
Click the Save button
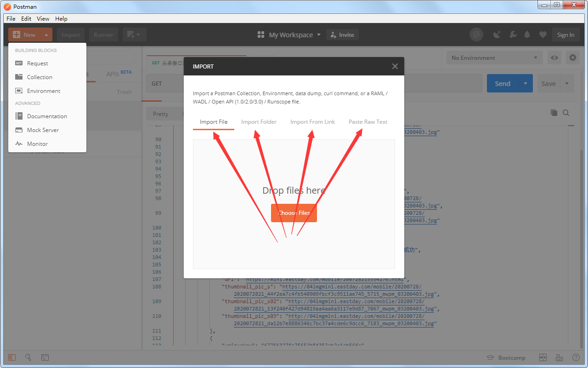[x=548, y=84]
